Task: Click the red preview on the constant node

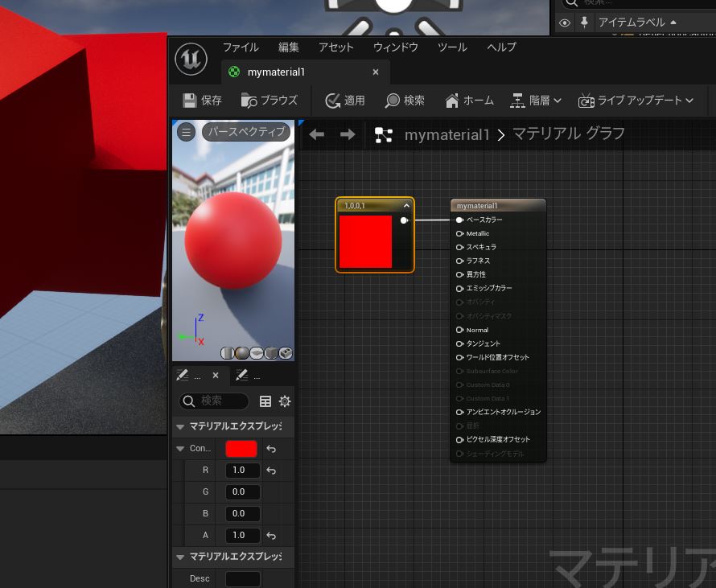Action: click(x=365, y=241)
